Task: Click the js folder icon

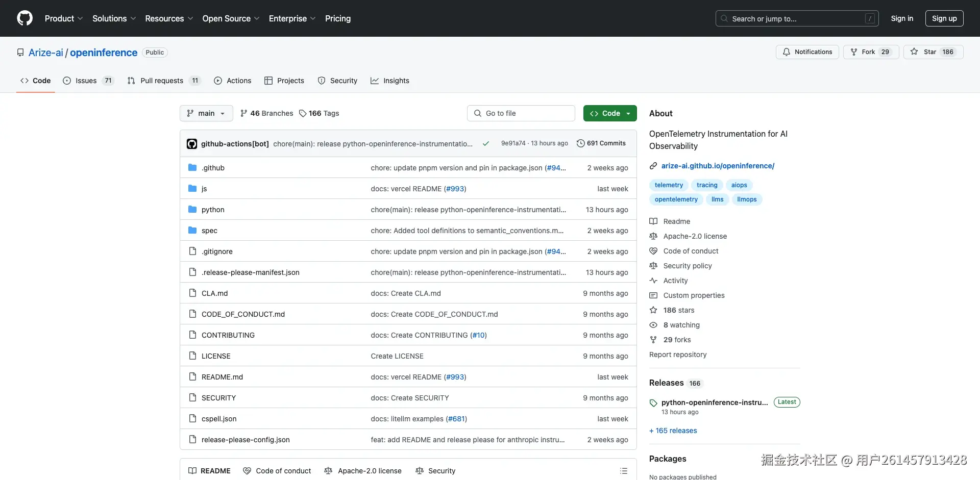Action: tap(192, 189)
